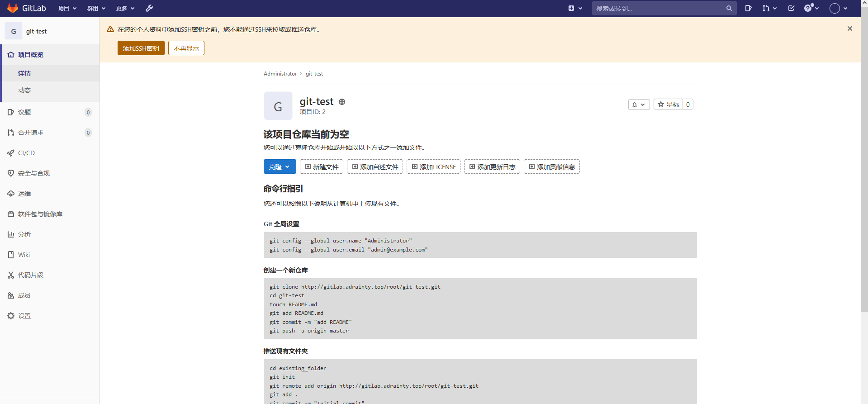Viewport: 868px width, 404px height.
Task: Click the git config user.email line
Action: (349, 250)
